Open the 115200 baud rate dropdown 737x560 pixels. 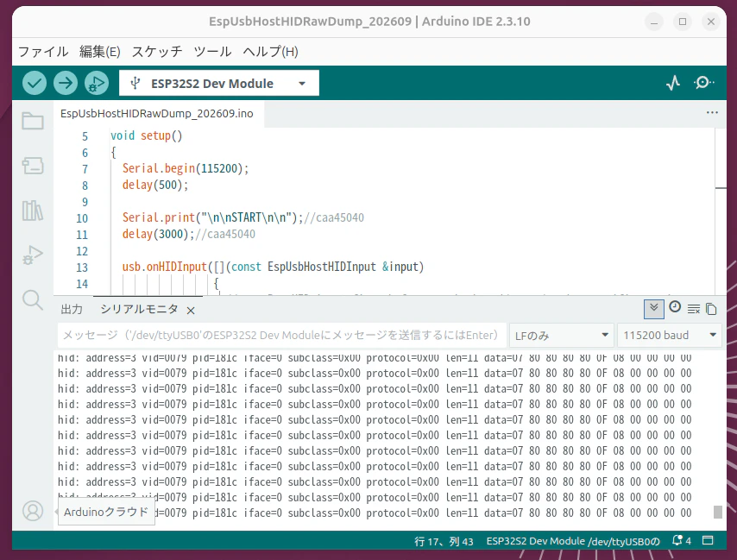pos(670,336)
